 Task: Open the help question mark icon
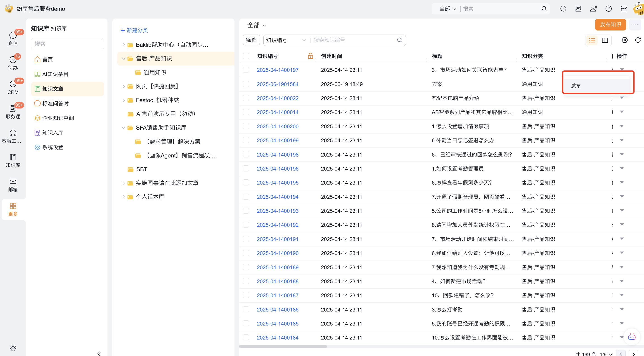tap(608, 9)
